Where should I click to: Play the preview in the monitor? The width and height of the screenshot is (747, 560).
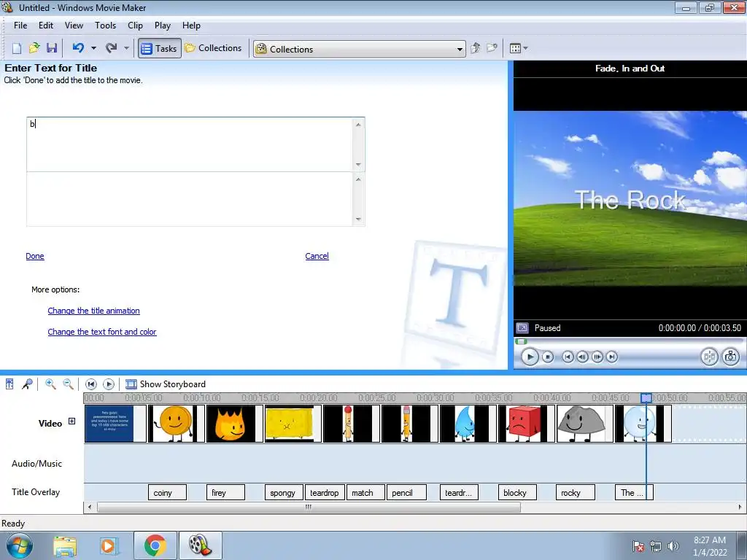[x=530, y=357]
